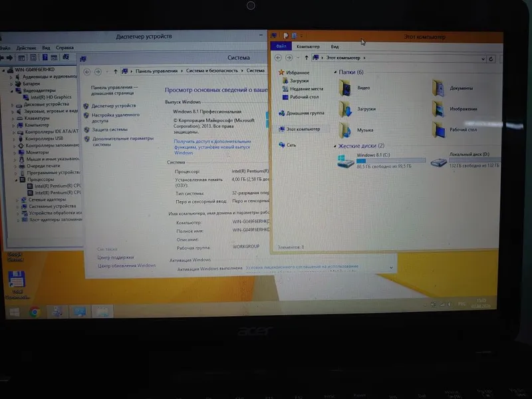The height and width of the screenshot is (399, 532).
Task: Open Windows Start button
Action: point(14,312)
